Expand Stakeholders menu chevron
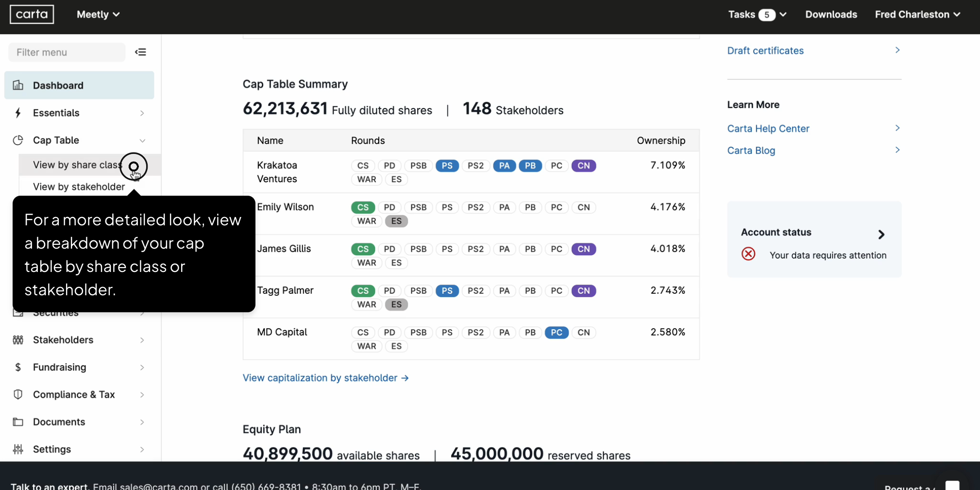The image size is (980, 490). pyautogui.click(x=142, y=340)
